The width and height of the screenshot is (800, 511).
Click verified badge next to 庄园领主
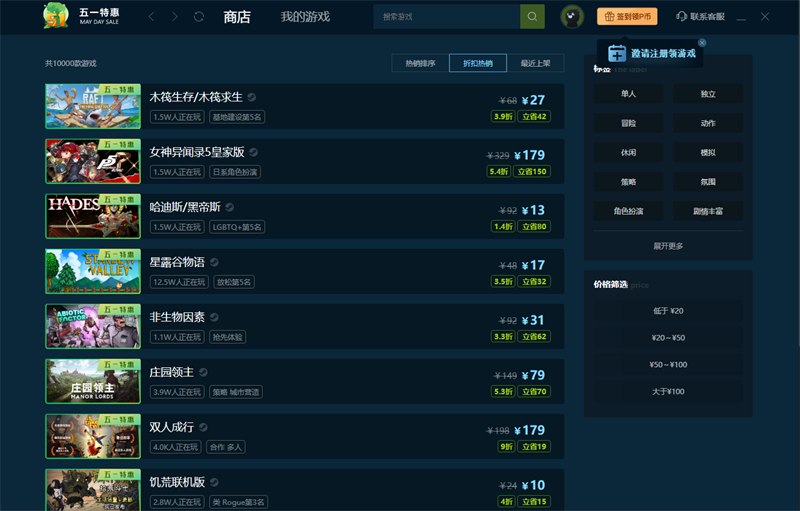pos(203,372)
